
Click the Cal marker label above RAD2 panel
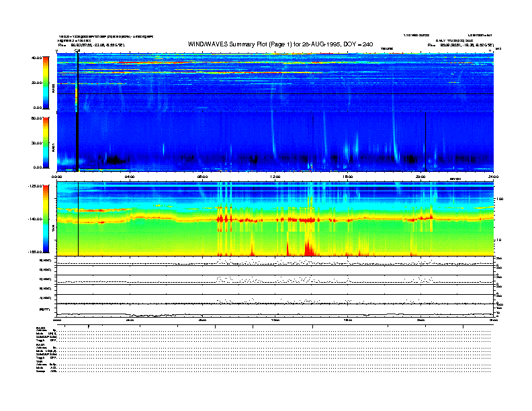(77, 50)
